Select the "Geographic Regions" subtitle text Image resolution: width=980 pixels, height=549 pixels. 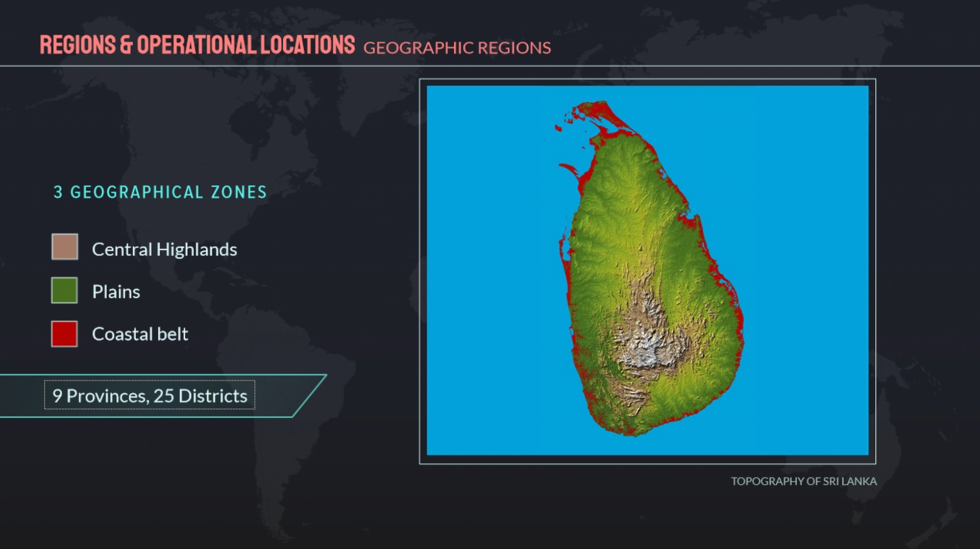coord(457,47)
